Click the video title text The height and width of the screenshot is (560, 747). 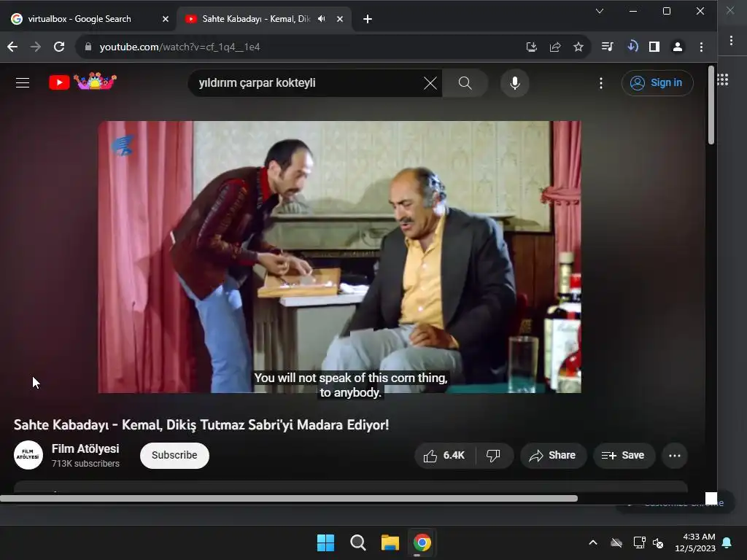point(201,425)
